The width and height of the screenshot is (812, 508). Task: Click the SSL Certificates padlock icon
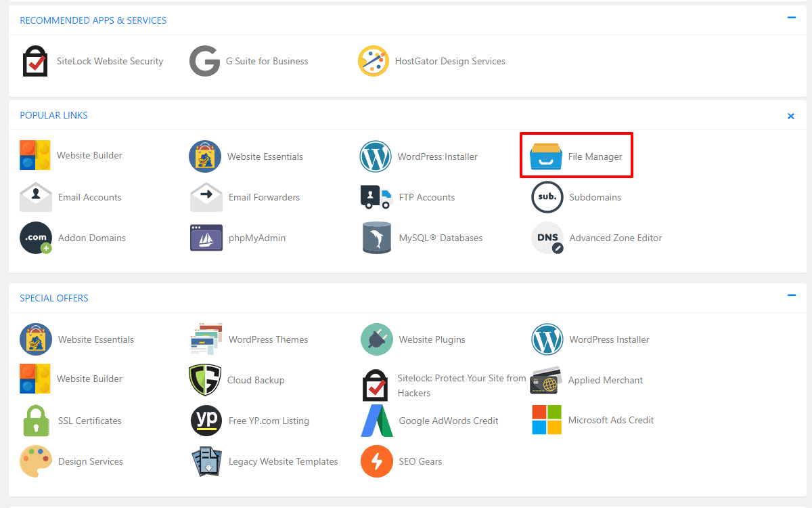pos(36,421)
